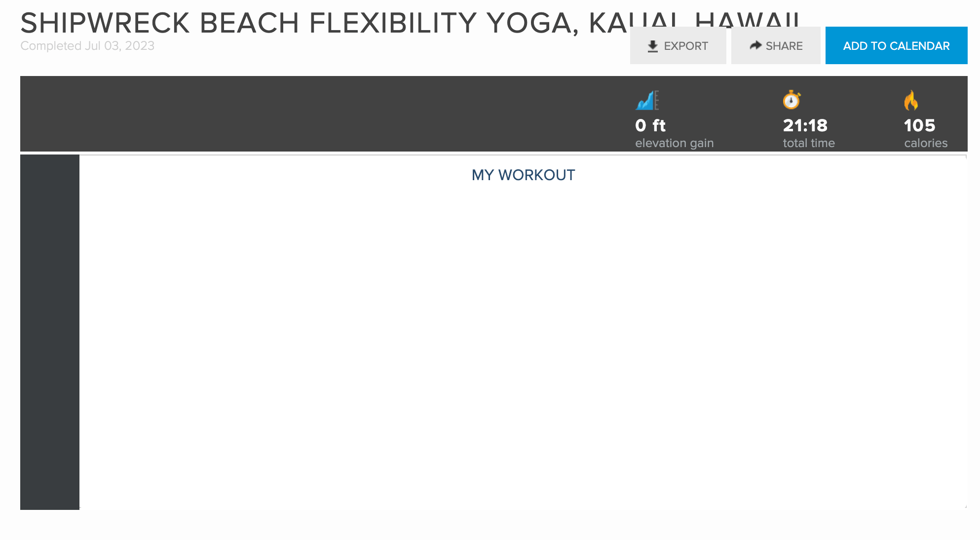Click the share arrow icon

coord(755,45)
